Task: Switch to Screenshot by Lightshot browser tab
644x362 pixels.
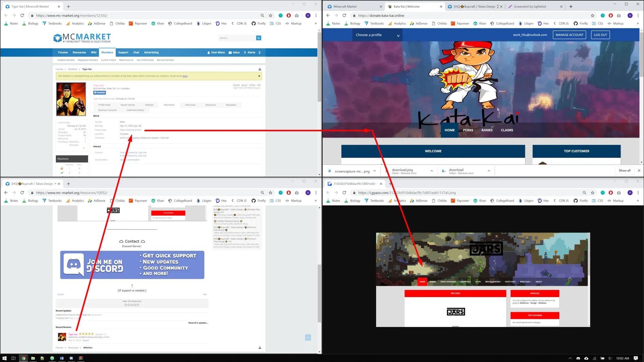Action: 530,6
